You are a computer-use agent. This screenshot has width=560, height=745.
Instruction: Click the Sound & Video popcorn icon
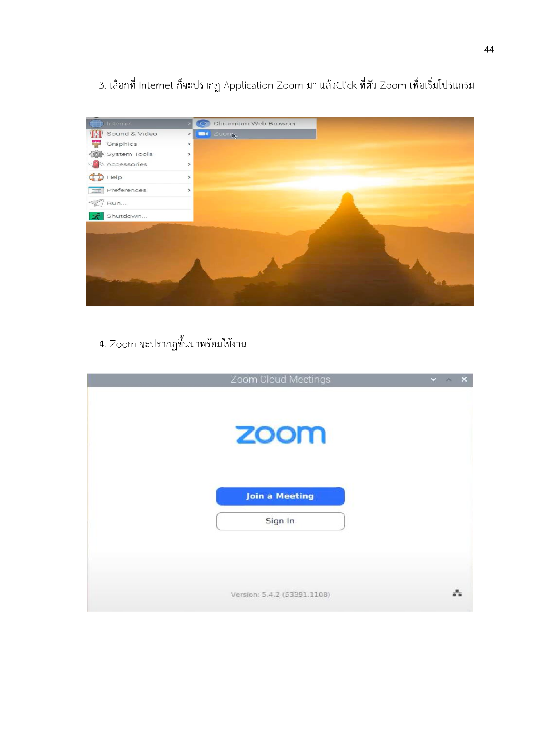pyautogui.click(x=96, y=134)
